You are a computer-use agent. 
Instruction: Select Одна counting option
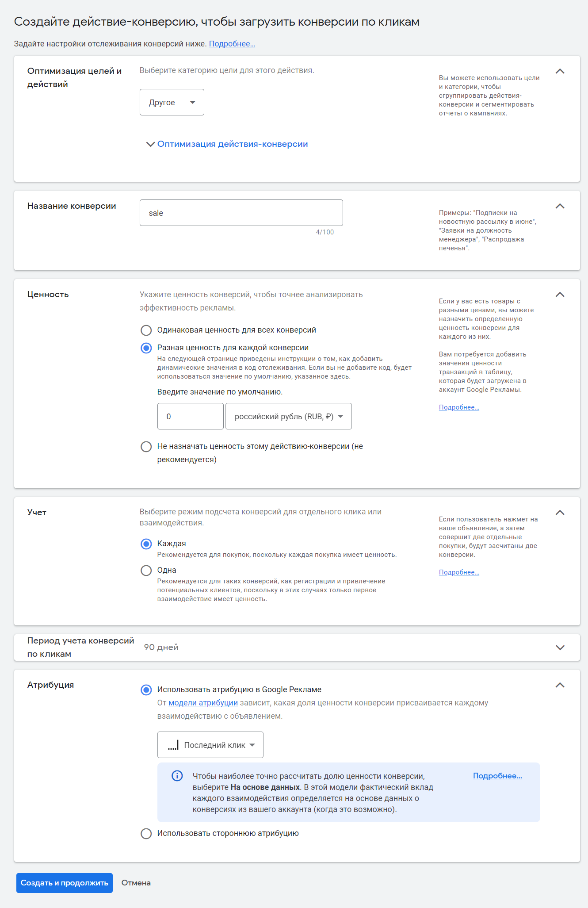tap(146, 571)
